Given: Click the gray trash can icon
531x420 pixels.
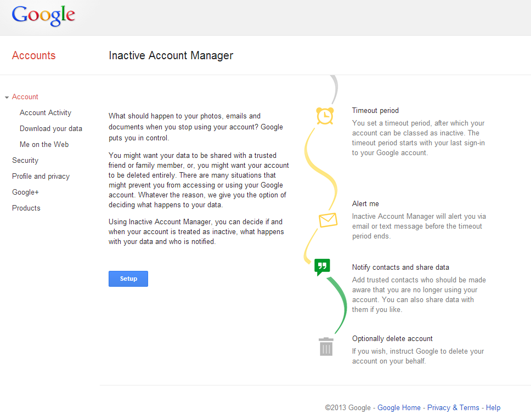Looking at the screenshot, I should click(326, 347).
